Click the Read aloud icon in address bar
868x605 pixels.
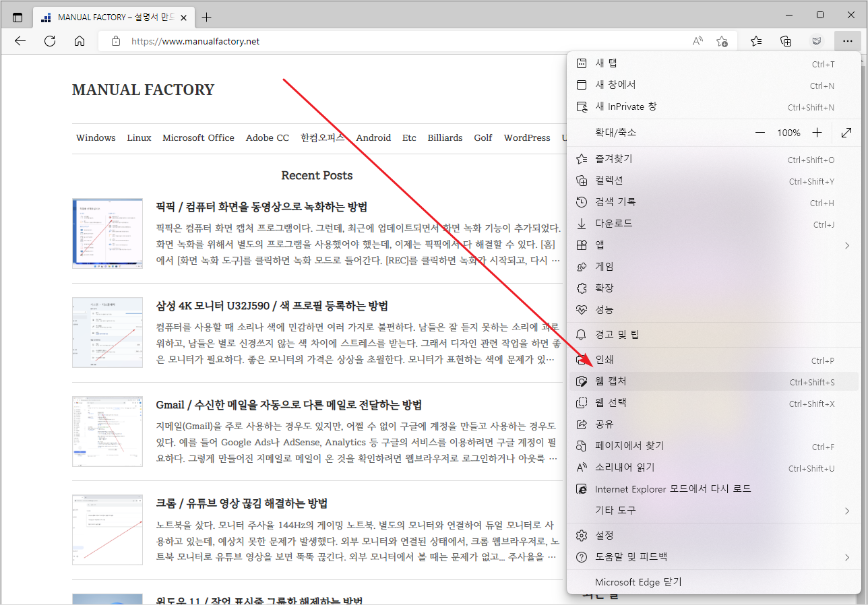697,41
